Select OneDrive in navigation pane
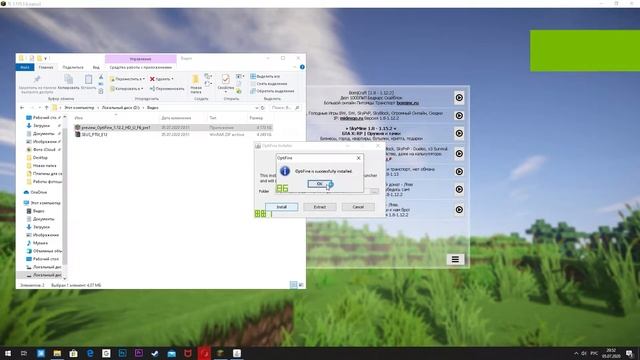The image size is (640, 360). coord(38,192)
